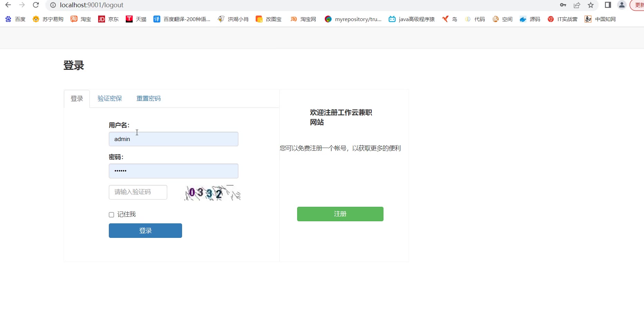Switch to the 重置密码 tab
The height and width of the screenshot is (325, 644).
tap(149, 99)
